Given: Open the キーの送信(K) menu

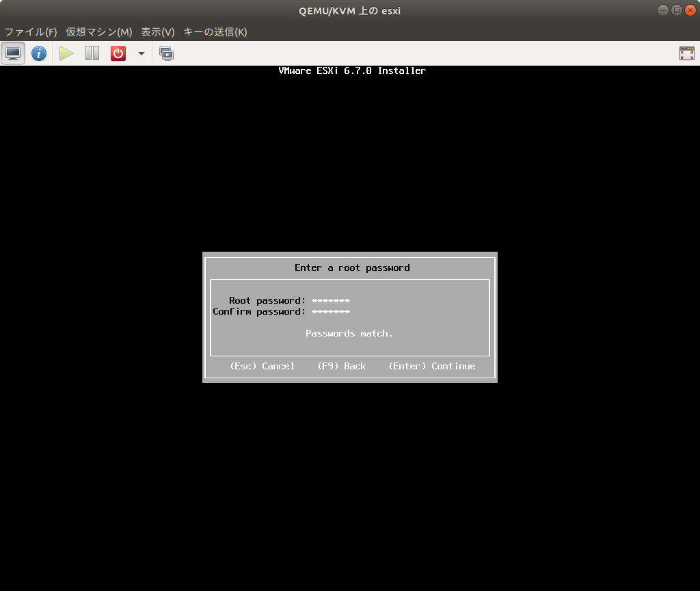Looking at the screenshot, I should [215, 31].
